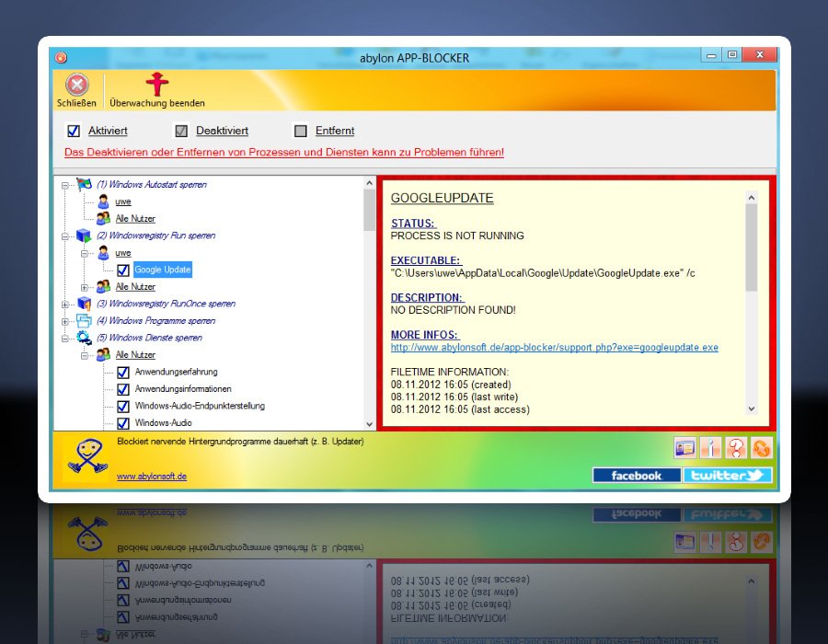828x644 pixels.
Task: Toggle the Entfernt checkbox
Action: coord(301,131)
